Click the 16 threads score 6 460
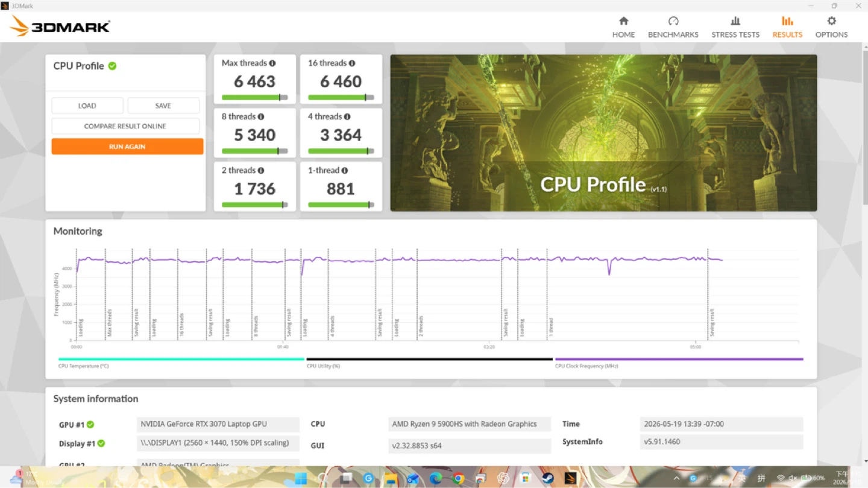868x488 pixels. 341,81
